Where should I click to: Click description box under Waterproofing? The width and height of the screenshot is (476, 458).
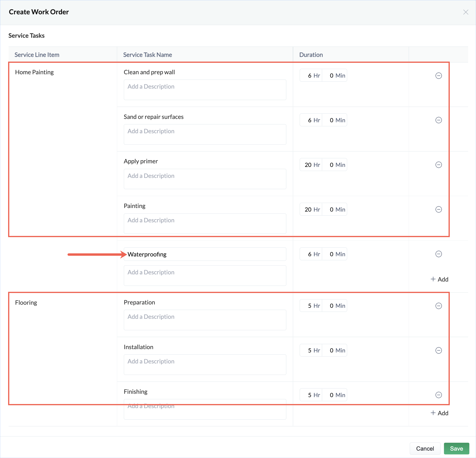pos(205,275)
